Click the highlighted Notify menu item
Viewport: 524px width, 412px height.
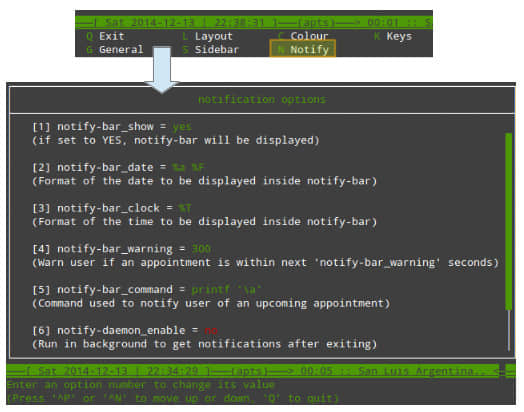[x=302, y=49]
